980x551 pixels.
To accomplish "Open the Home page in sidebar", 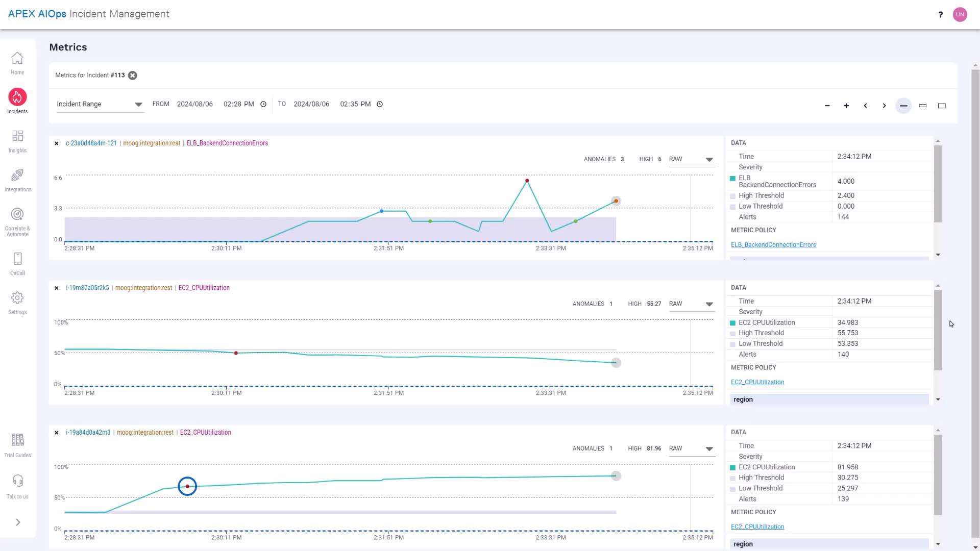I will 17,63.
